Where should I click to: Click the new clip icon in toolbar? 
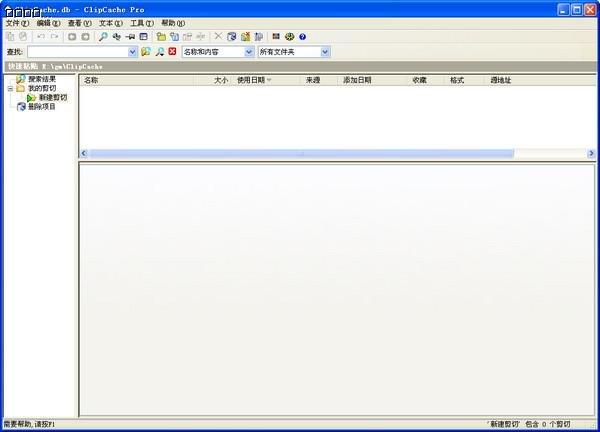click(x=174, y=37)
